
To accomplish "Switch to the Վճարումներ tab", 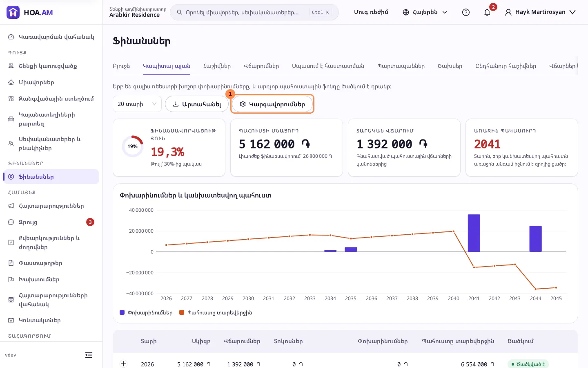I will pos(261,66).
